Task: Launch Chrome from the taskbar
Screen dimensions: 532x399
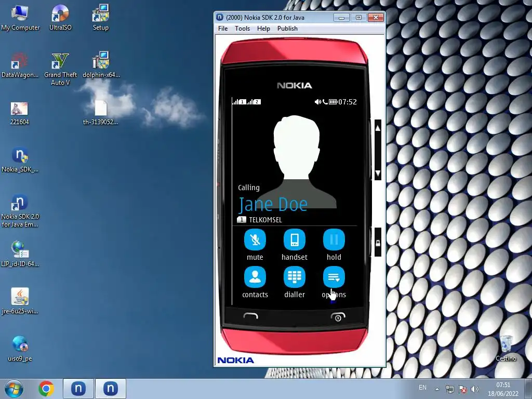Action: 46,389
